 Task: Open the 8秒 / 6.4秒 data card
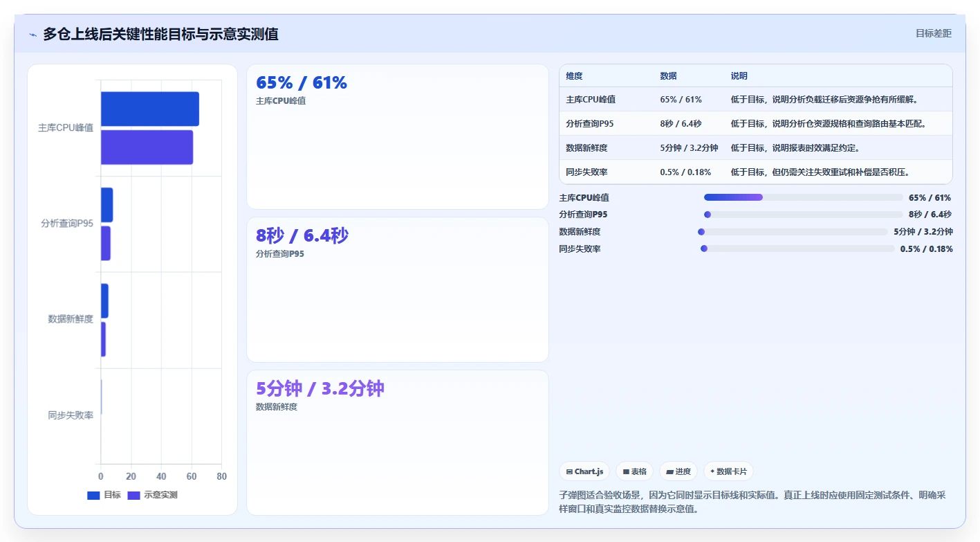pos(398,289)
